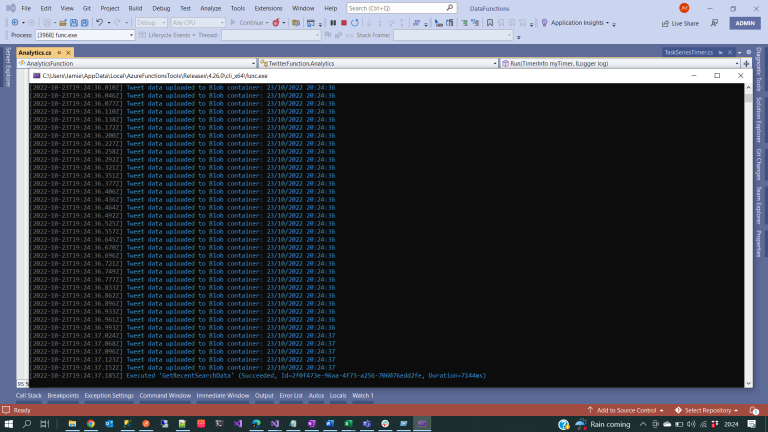Open Task View in the taskbar
Screen dimensions: 768x432
(x=45, y=424)
